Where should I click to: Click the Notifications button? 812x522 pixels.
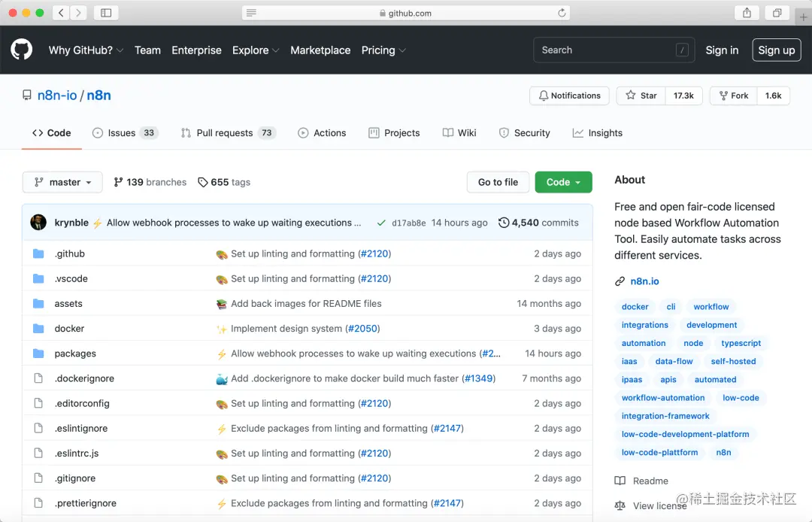pyautogui.click(x=569, y=96)
